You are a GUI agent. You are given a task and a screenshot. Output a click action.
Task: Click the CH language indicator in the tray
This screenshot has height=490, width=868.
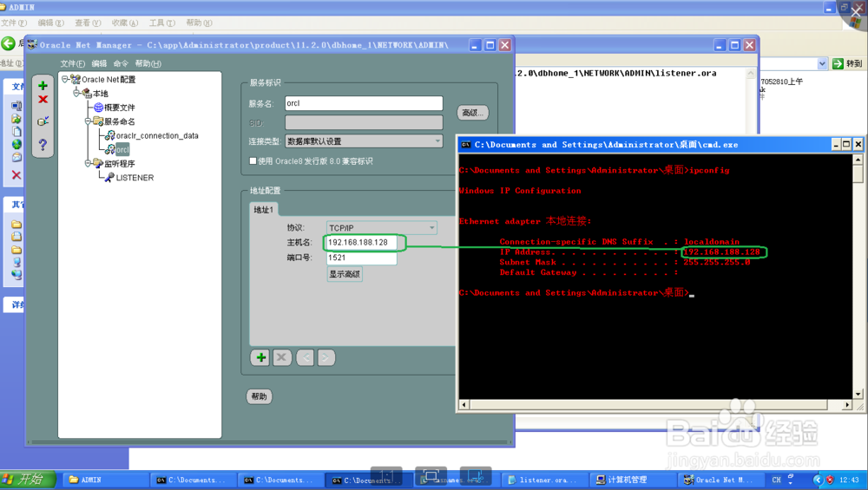[777, 480]
